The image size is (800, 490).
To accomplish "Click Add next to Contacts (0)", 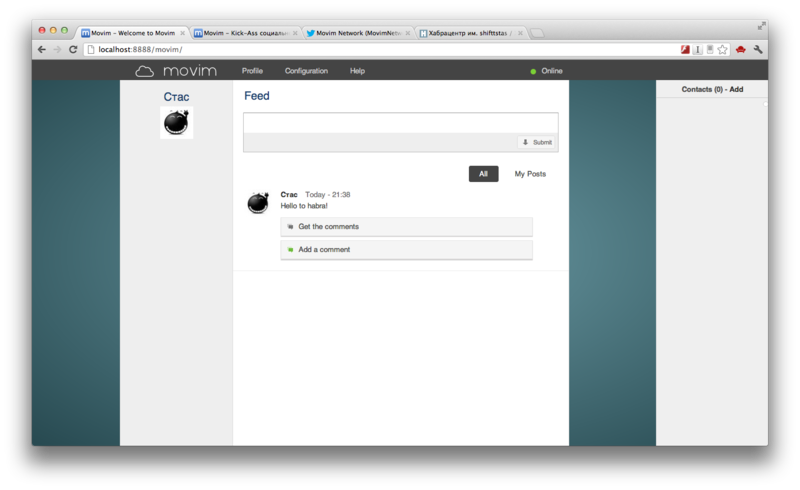I will click(736, 89).
